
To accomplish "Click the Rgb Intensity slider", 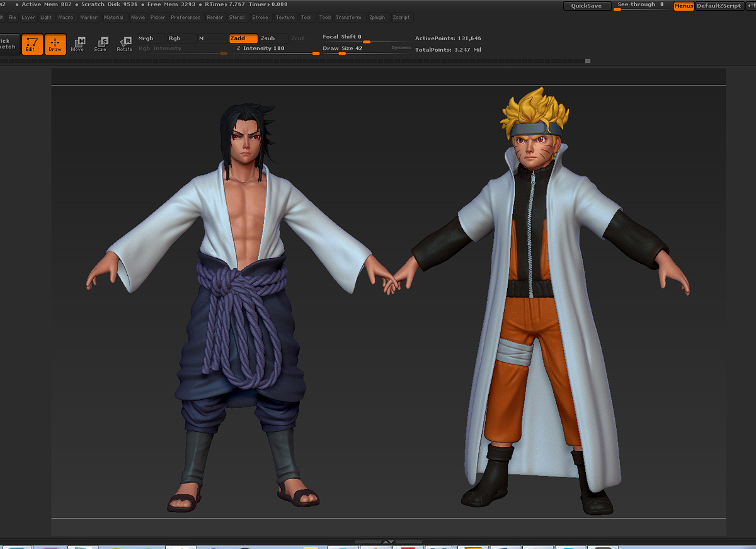I will 182,50.
